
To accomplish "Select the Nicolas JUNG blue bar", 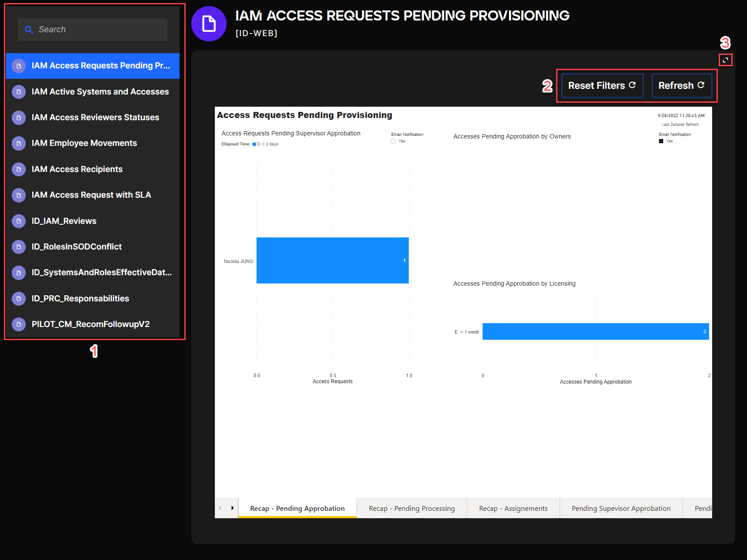I will tap(332, 260).
